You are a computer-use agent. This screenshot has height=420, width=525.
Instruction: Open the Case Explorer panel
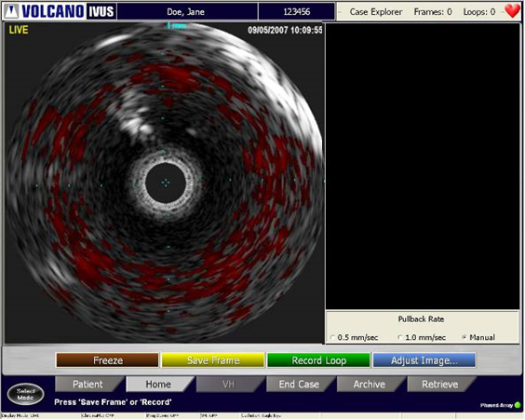[x=376, y=12]
